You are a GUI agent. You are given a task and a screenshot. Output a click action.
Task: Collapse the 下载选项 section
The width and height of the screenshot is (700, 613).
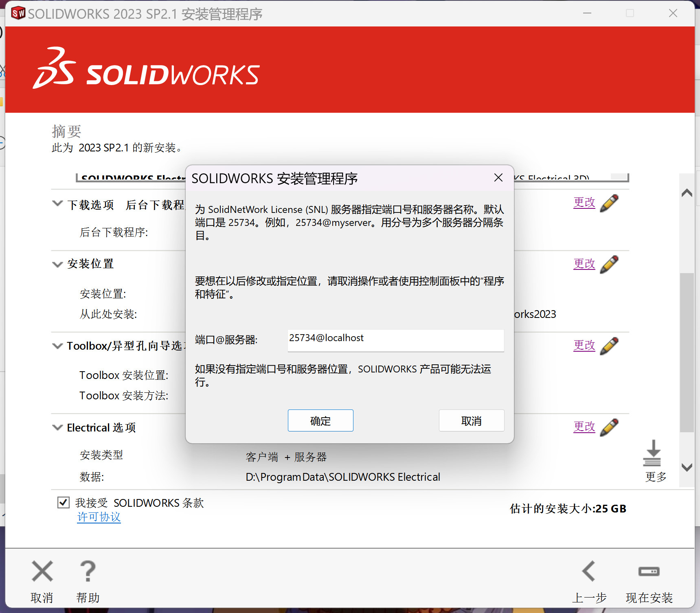[57, 203]
